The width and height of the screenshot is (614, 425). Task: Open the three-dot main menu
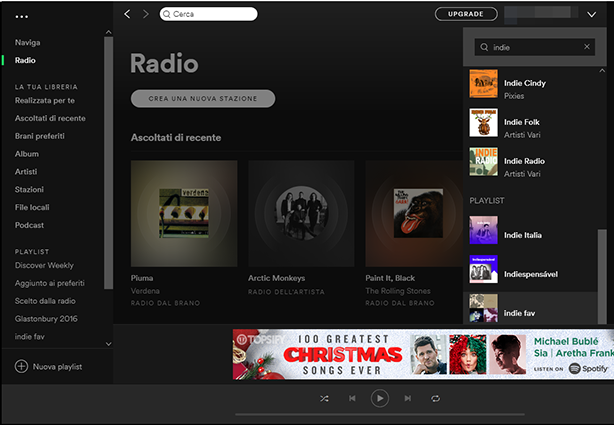coord(22,16)
